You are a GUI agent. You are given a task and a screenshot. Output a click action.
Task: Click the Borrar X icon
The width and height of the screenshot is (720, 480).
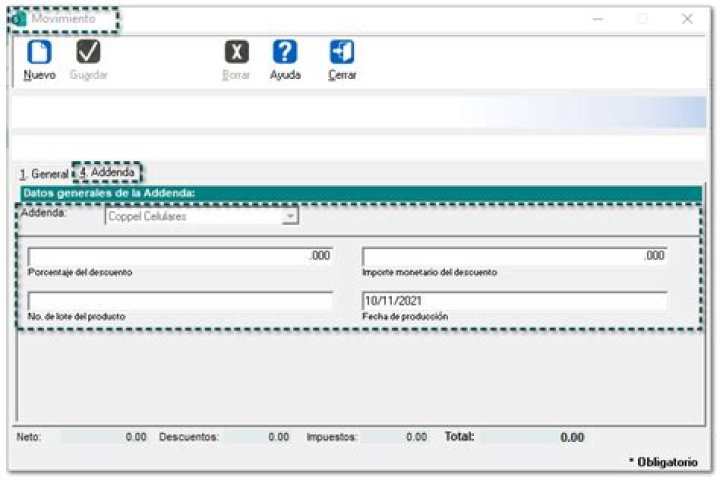point(236,52)
